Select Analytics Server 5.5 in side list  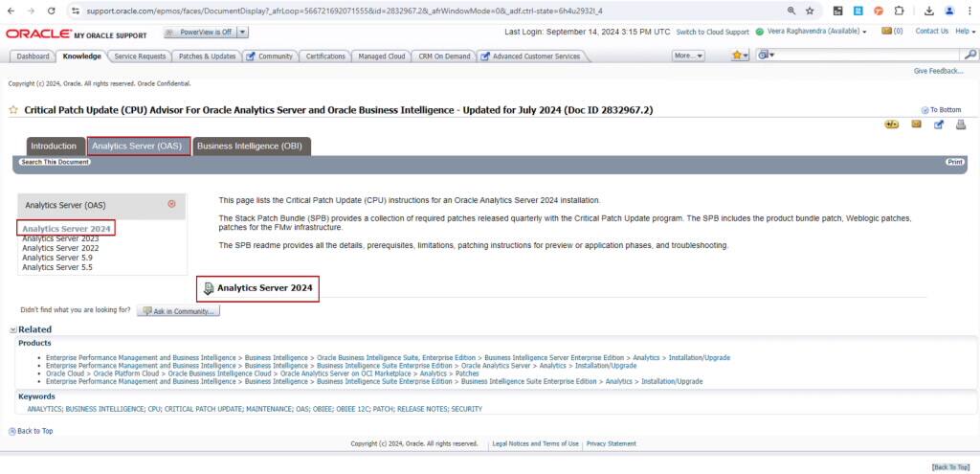click(x=56, y=267)
